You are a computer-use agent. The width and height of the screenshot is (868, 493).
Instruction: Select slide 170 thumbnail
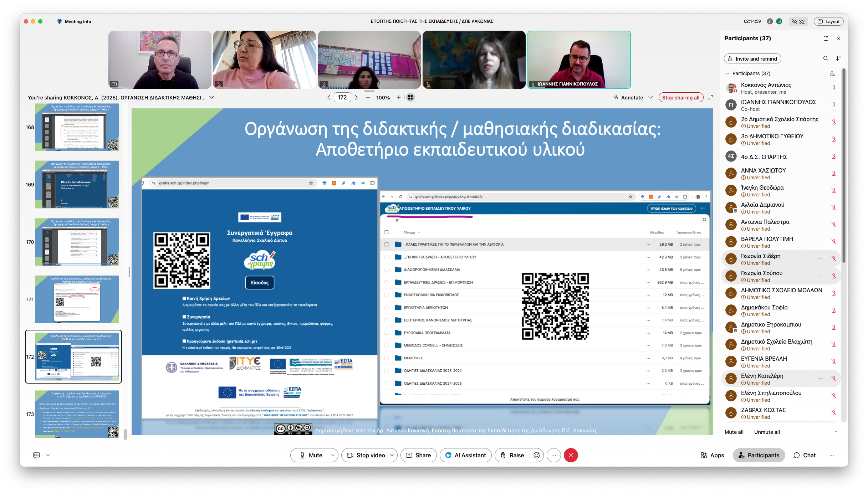tap(77, 242)
